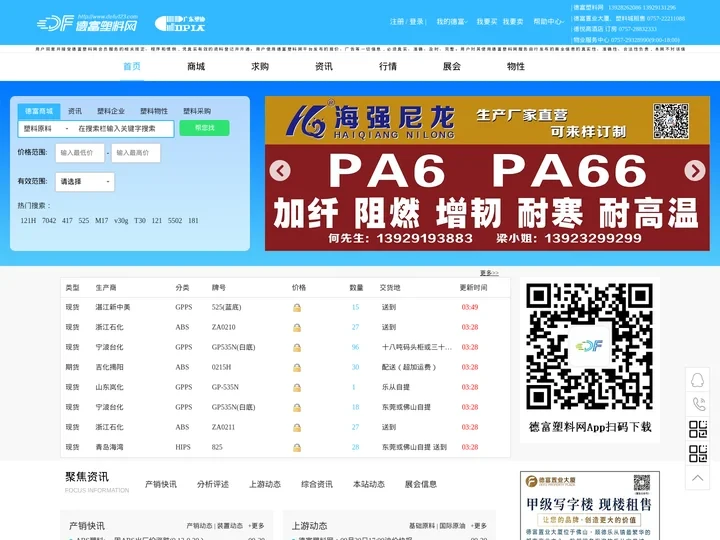Click price lock icon for 湛江新中美 row

pos(297,308)
